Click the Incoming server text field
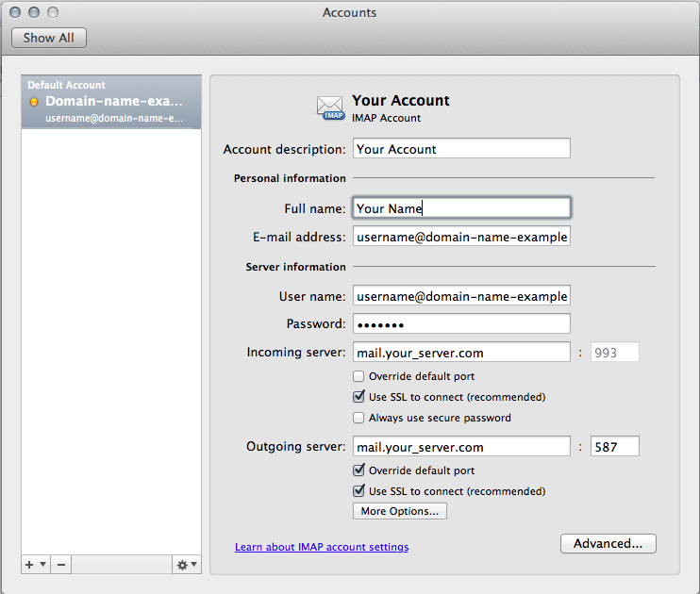Viewport: 700px width, 594px height. pyautogui.click(x=461, y=354)
